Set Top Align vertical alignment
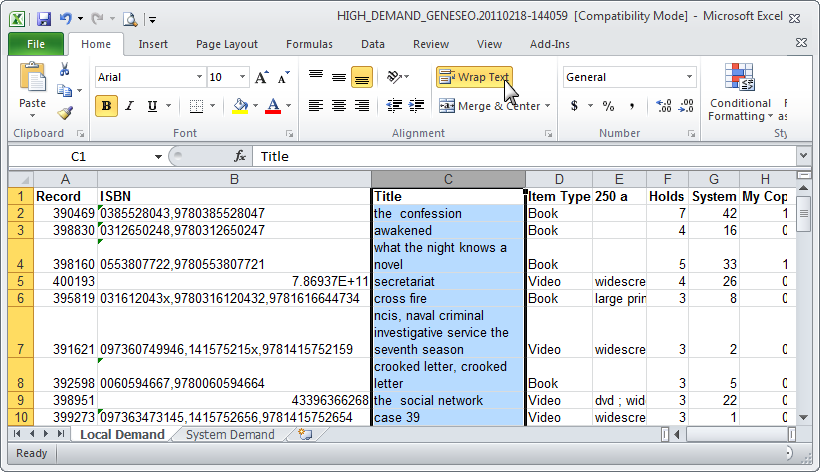The width and height of the screenshot is (820, 472). click(x=316, y=77)
